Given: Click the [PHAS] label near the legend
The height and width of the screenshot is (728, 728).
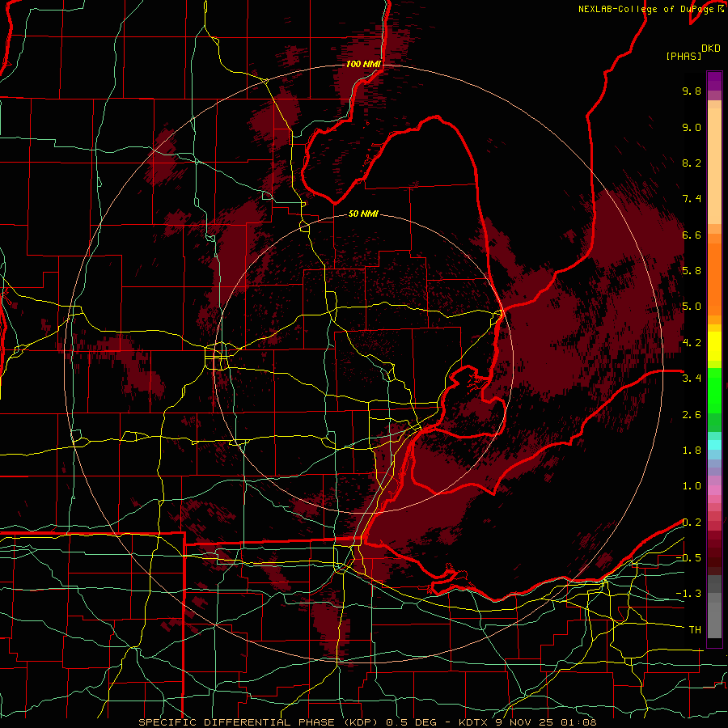Looking at the screenshot, I should (x=684, y=56).
